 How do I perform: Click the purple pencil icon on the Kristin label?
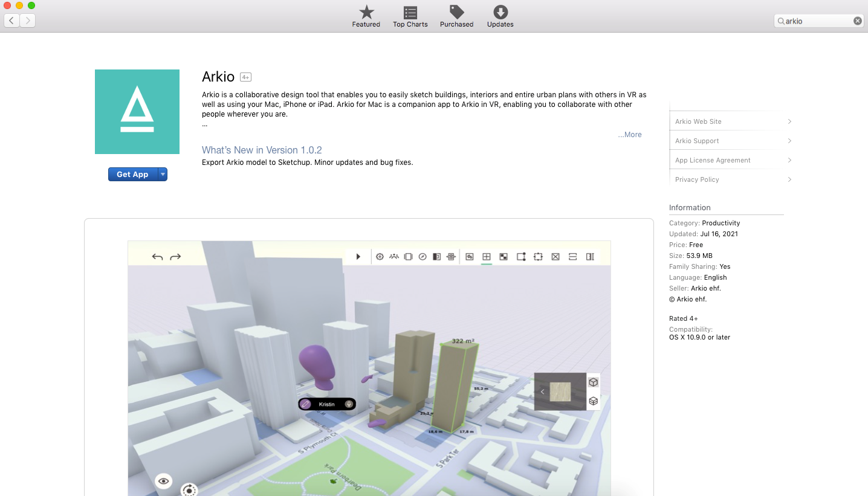tap(305, 404)
